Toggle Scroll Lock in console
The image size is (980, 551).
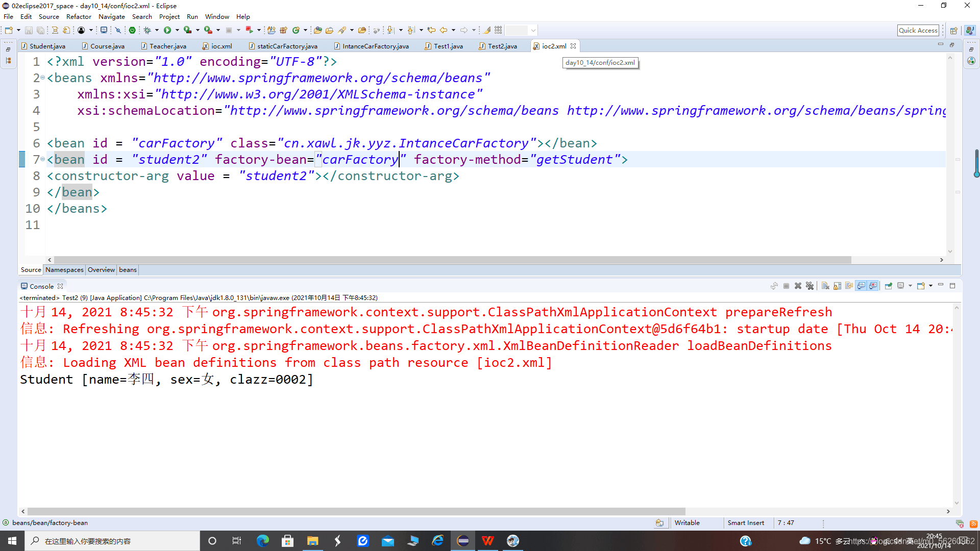[x=837, y=286]
